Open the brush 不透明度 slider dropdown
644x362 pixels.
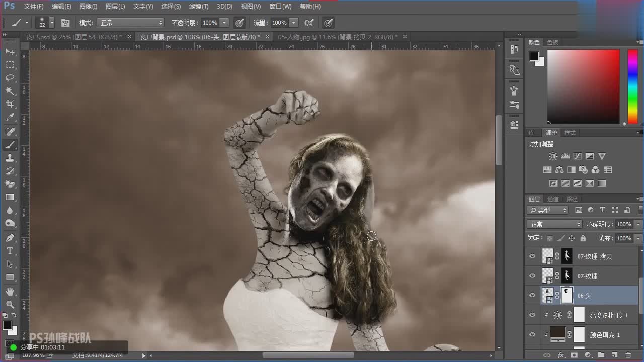pyautogui.click(x=224, y=23)
